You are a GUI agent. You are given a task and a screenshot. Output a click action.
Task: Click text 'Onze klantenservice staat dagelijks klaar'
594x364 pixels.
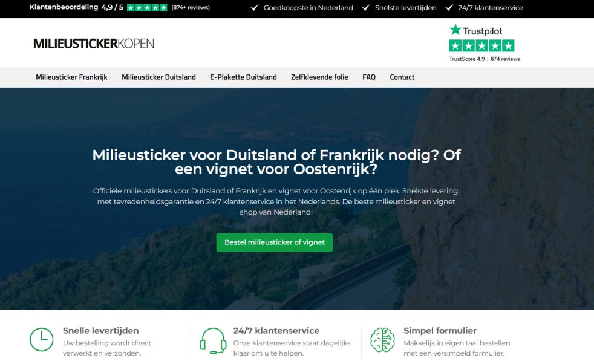pyautogui.click(x=292, y=348)
